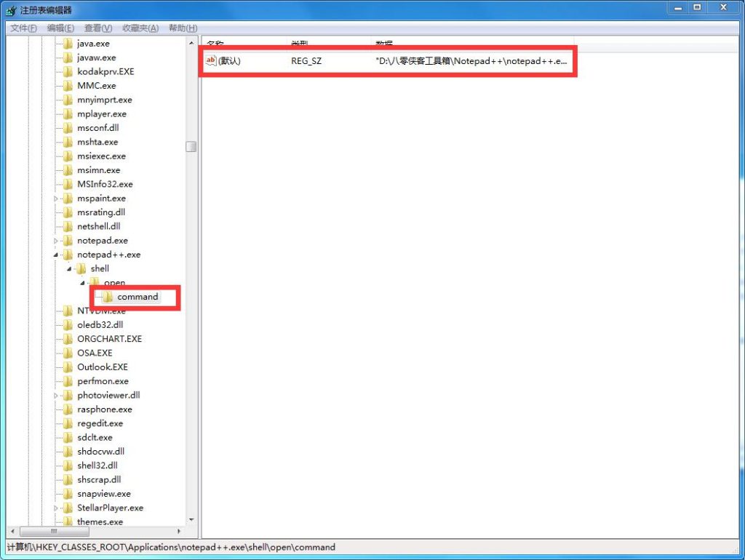Select the snapview.exe key

tap(103, 494)
